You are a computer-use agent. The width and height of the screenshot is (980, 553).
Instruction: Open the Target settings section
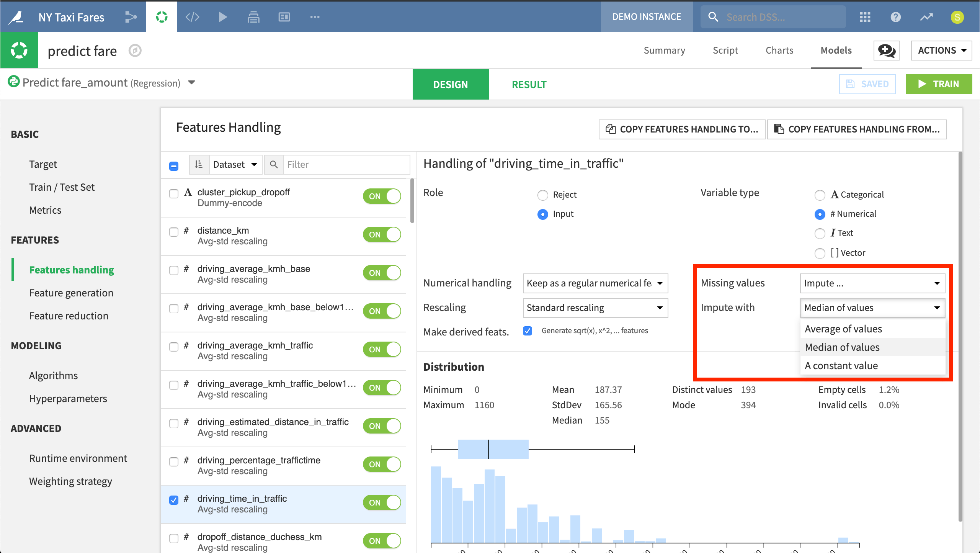pyautogui.click(x=43, y=164)
